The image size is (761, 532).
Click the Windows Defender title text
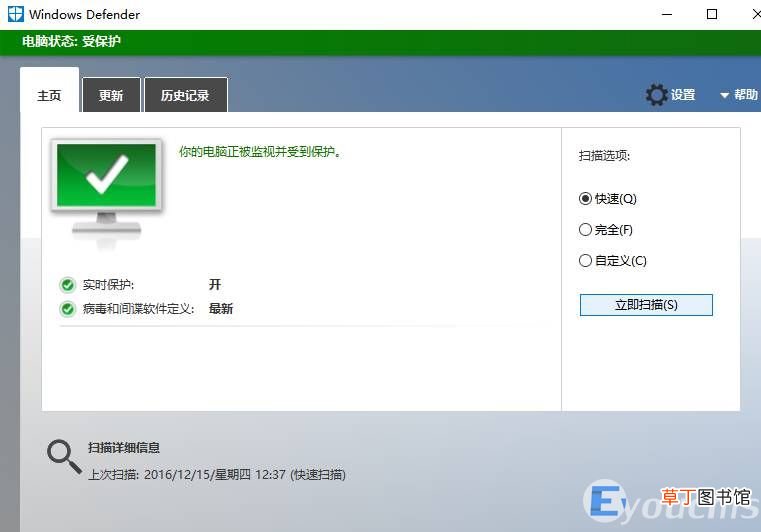click(x=84, y=15)
